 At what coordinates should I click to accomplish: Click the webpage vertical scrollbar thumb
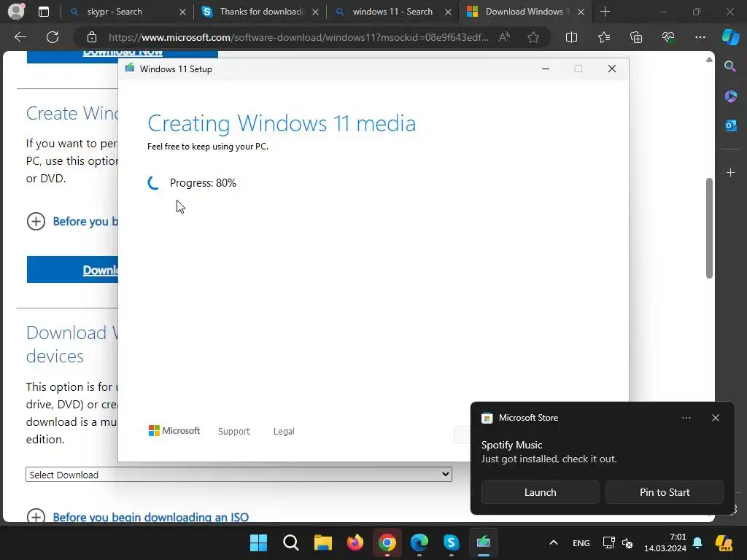tap(709, 228)
